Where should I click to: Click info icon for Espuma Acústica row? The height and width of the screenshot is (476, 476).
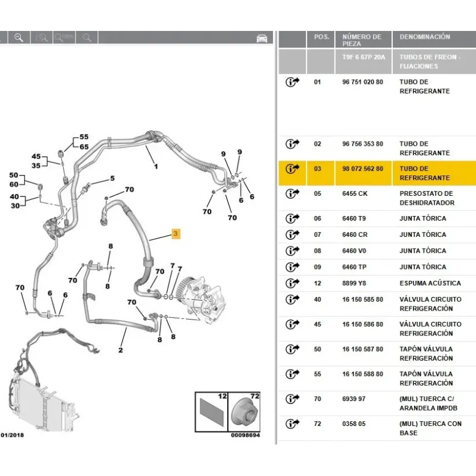click(x=292, y=283)
